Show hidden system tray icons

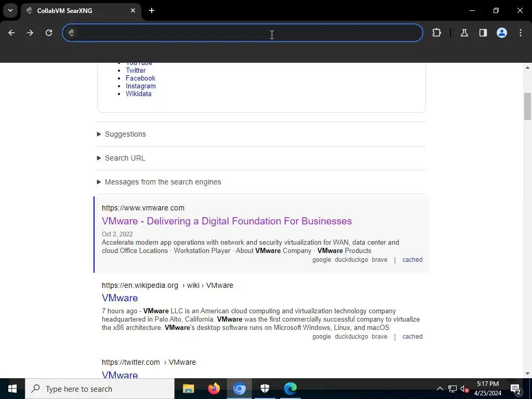(x=440, y=389)
